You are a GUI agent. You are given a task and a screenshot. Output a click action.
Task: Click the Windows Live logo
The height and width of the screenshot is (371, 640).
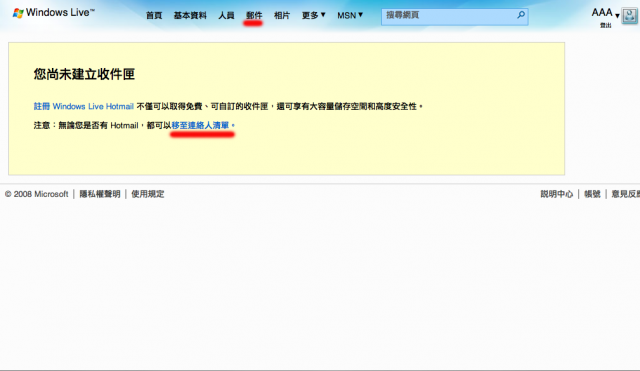53,13
